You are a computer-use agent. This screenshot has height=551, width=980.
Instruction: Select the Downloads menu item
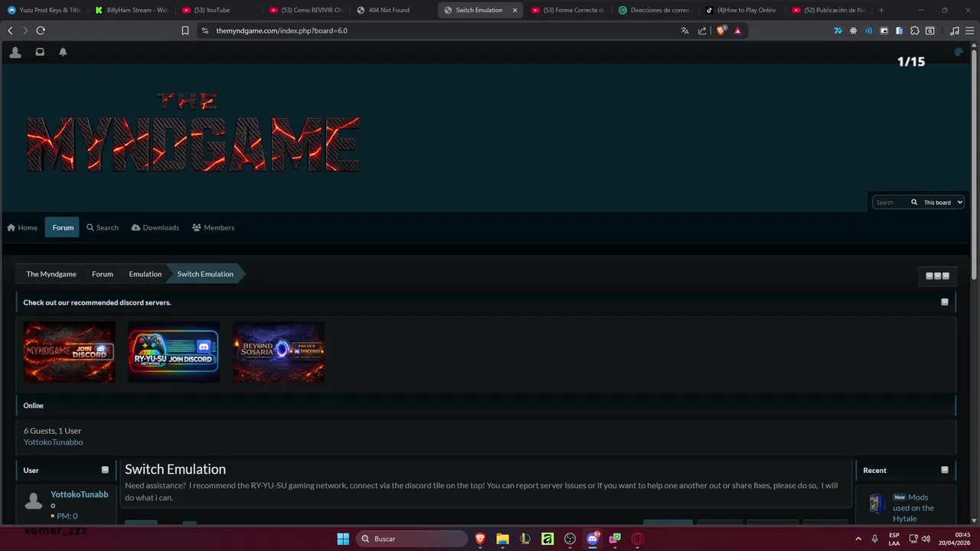coord(155,227)
